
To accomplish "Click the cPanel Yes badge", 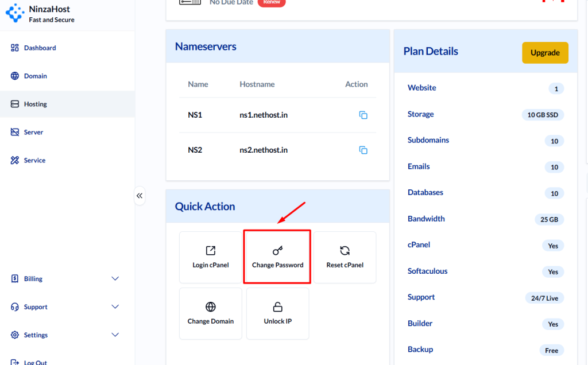I will coord(553,246).
